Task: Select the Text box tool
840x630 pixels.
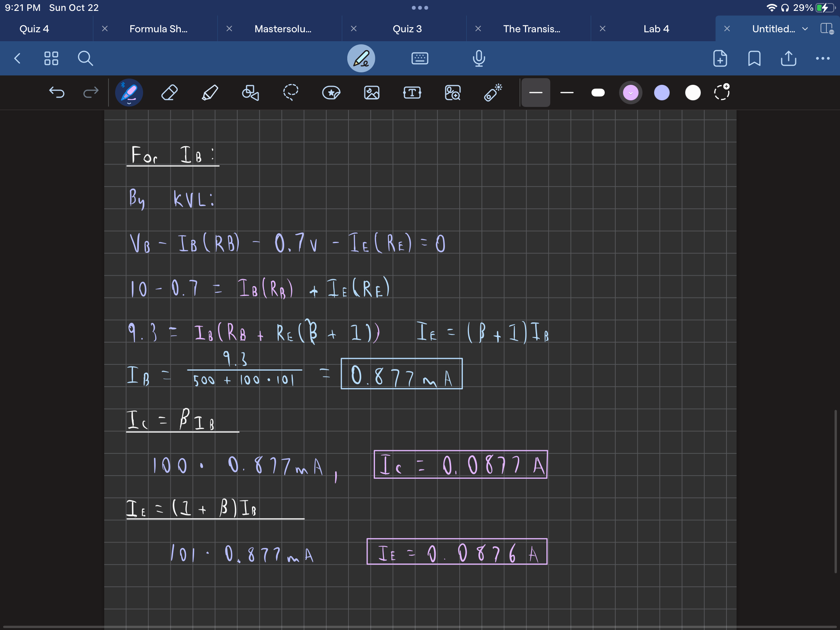Action: 412,93
